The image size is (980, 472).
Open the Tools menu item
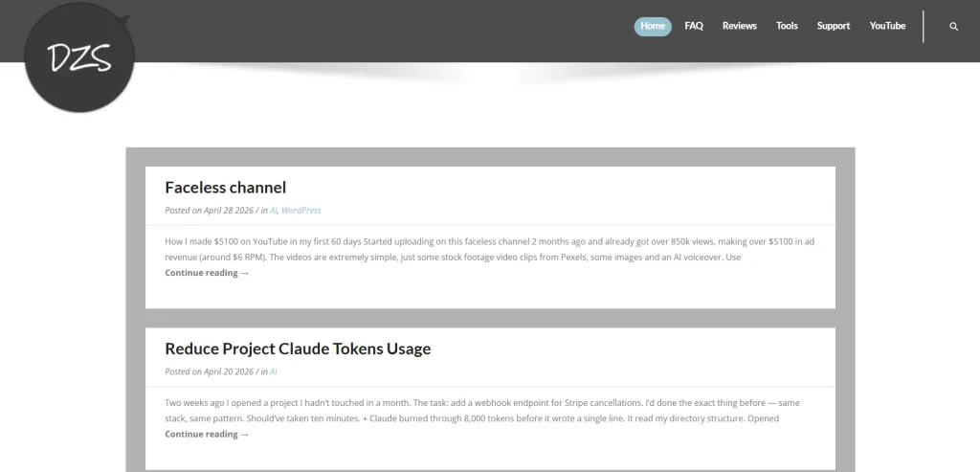(787, 26)
